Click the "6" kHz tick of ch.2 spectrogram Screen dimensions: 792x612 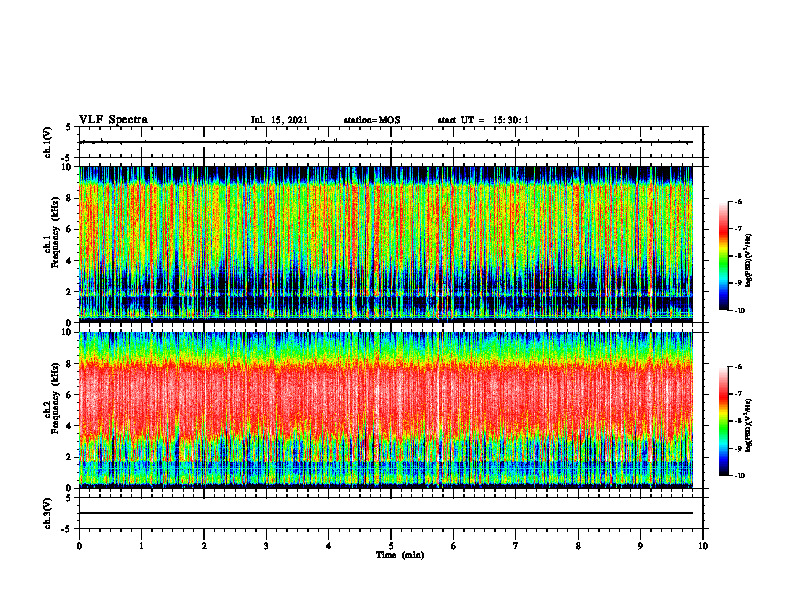(69, 394)
